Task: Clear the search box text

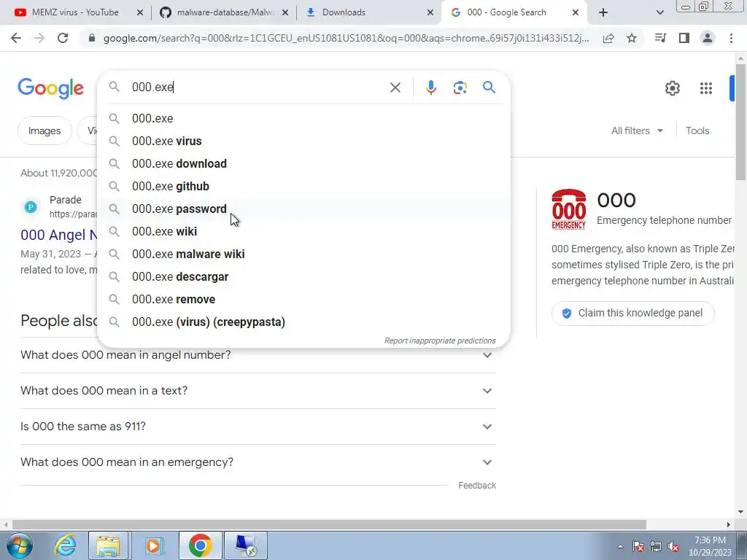Action: (395, 87)
